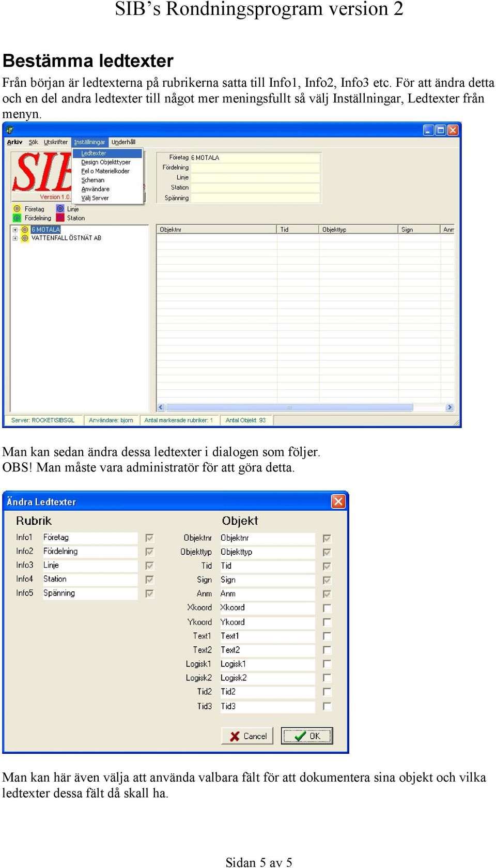Enable the Tid2 checkbox
This screenshot has height=868, width=496.
(x=327, y=692)
